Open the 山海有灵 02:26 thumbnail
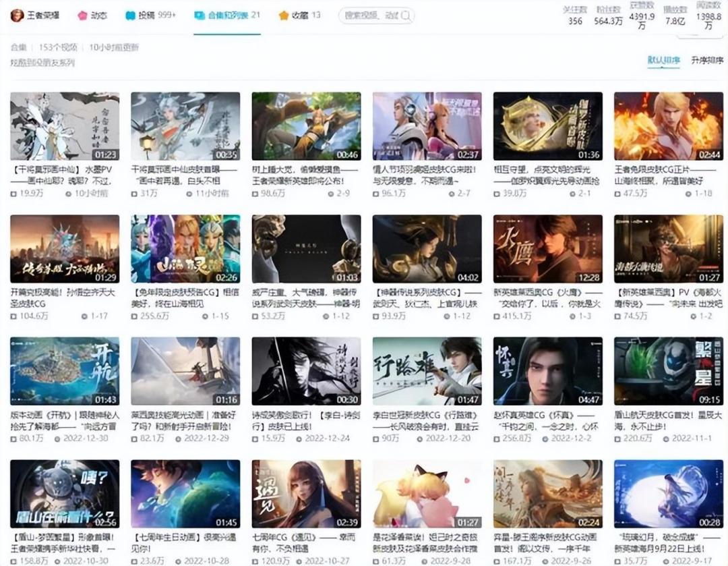Image resolution: width=728 pixels, height=566 pixels. click(185, 249)
